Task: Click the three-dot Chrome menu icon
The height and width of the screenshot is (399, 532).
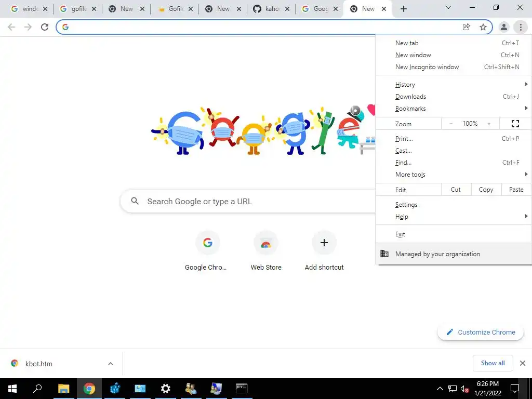Action: click(521, 27)
